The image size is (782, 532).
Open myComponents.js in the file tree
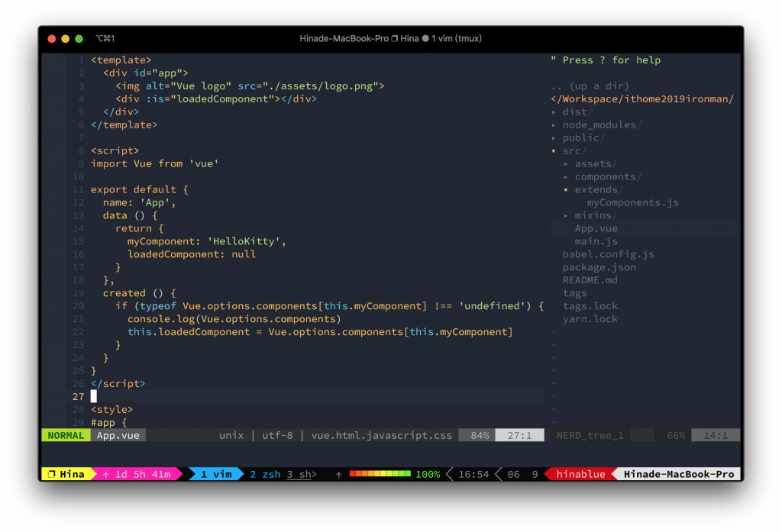point(632,202)
